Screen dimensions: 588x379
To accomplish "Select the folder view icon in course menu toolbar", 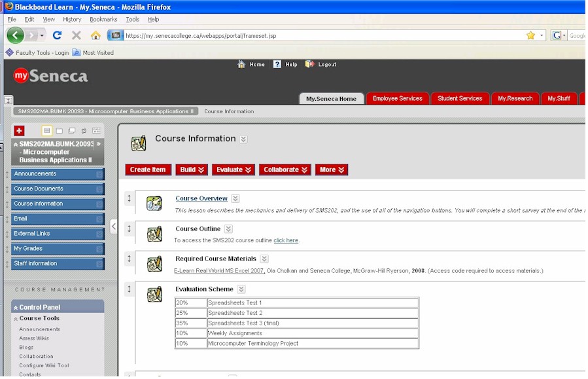I will tap(60, 130).
